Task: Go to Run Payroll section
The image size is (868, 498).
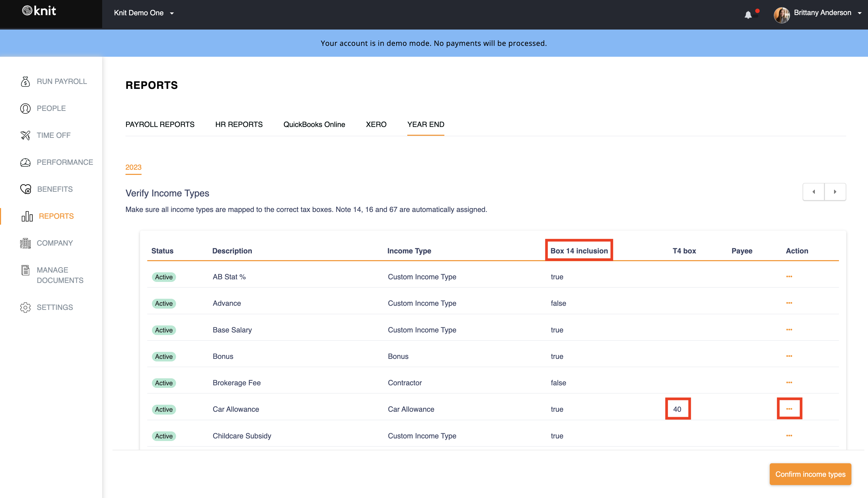Action: (62, 81)
